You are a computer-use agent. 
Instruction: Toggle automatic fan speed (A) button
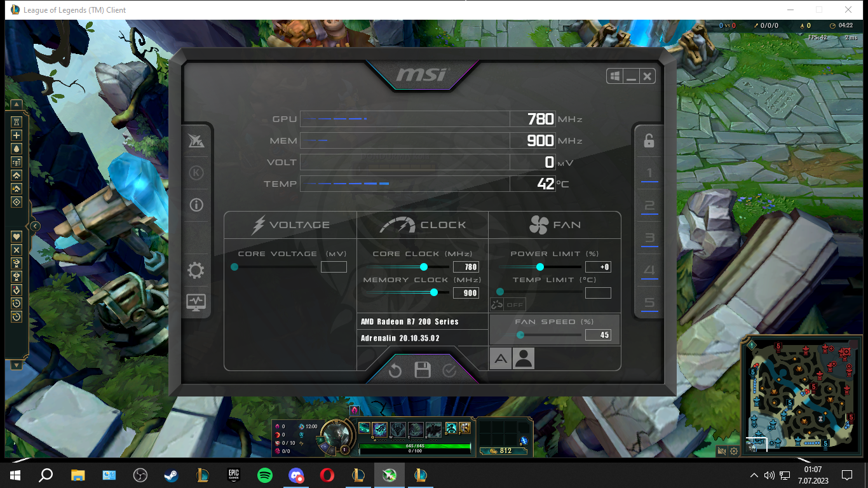click(501, 359)
